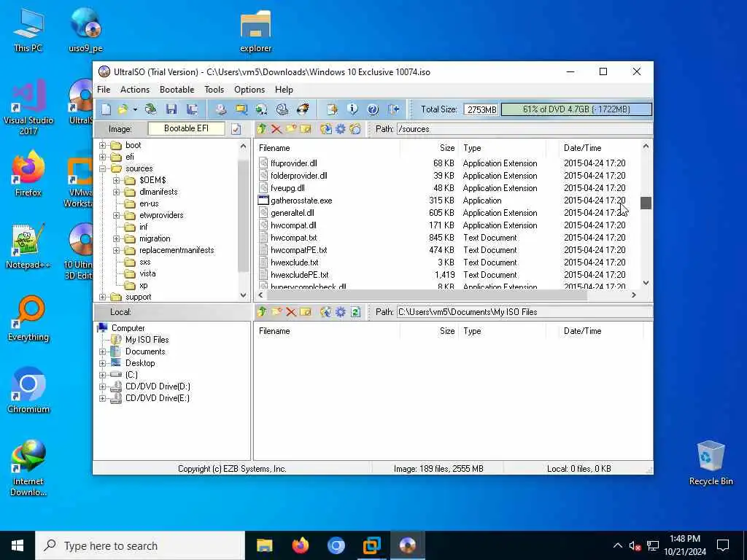Sort image files by Filename column header

click(x=327, y=148)
